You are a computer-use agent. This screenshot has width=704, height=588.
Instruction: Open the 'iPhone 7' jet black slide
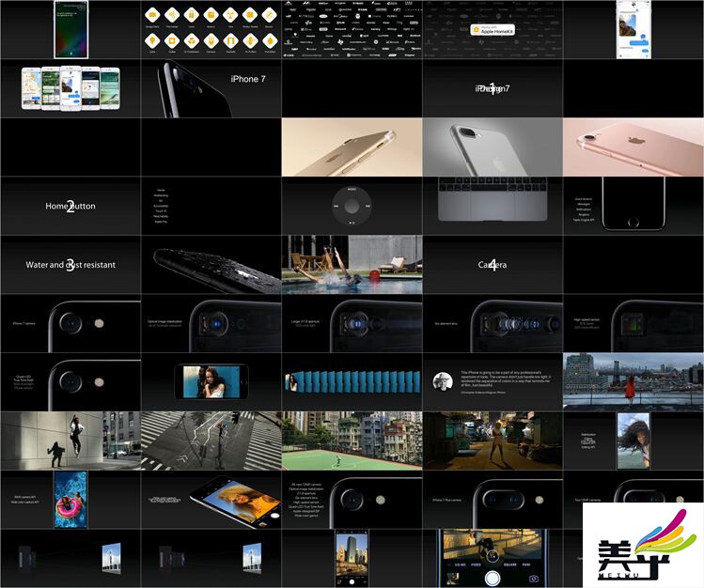[x=211, y=88]
